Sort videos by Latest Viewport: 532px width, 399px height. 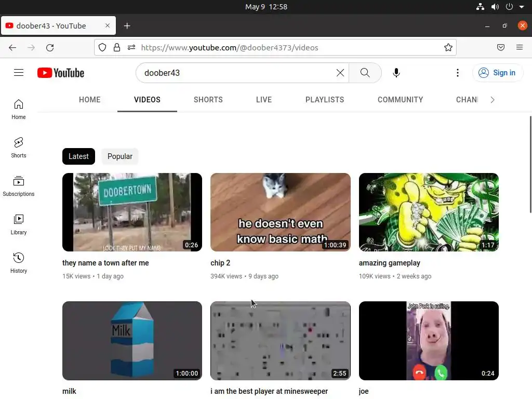pyautogui.click(x=78, y=156)
